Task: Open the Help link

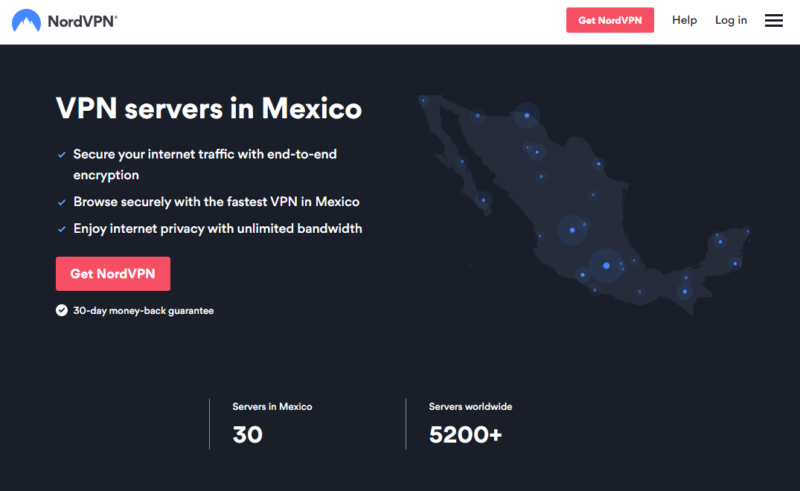Action: coord(684,20)
